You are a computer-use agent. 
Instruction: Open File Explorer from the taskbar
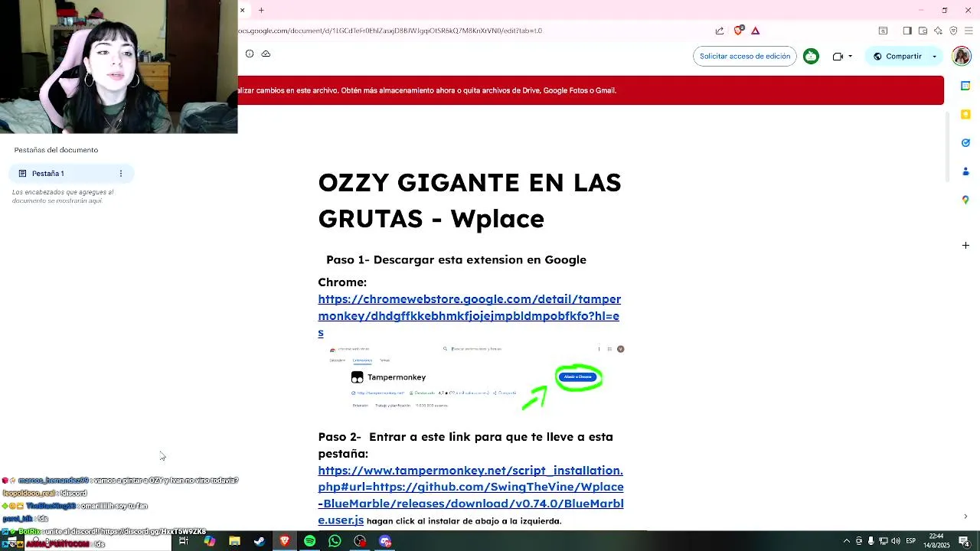click(234, 541)
